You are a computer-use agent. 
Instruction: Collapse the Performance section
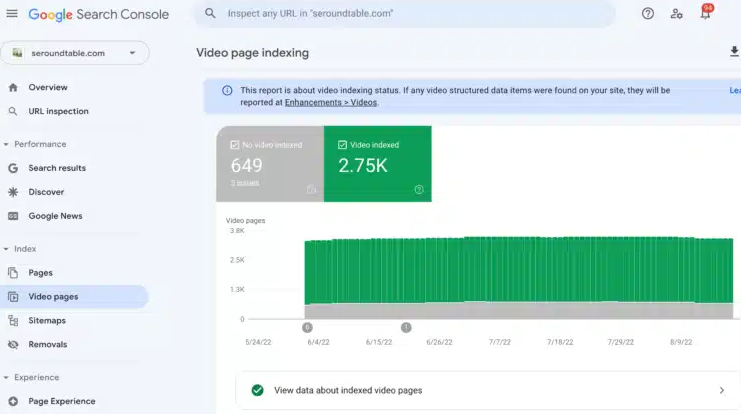tap(6, 144)
